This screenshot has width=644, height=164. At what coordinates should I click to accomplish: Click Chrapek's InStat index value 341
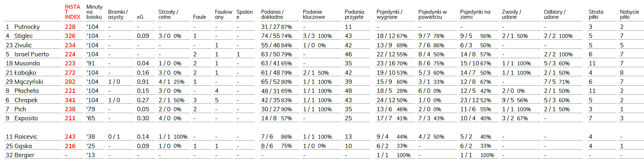pyautogui.click(x=70, y=100)
